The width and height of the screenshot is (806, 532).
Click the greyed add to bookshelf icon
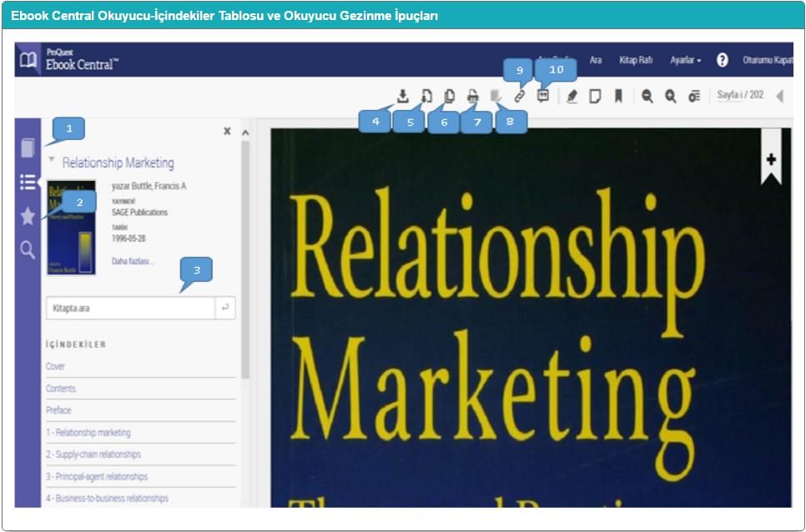pos(496,96)
